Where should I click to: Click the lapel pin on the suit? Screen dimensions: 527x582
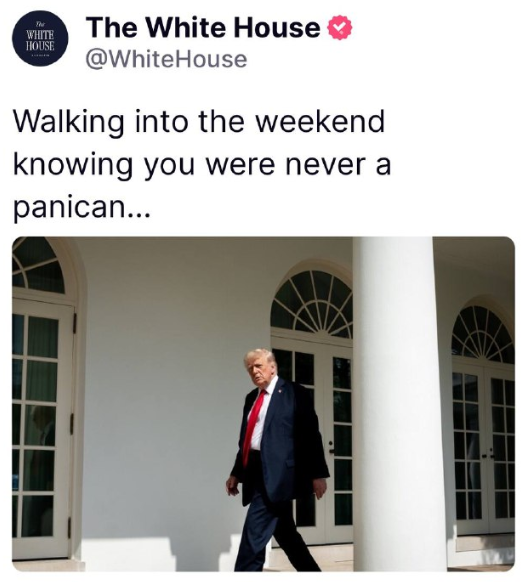coord(279,392)
